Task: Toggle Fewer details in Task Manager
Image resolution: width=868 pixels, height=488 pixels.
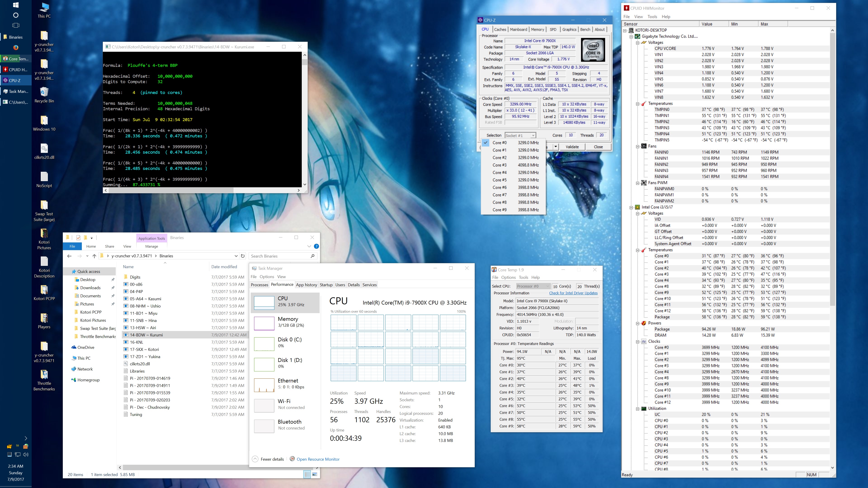Action: tap(268, 459)
